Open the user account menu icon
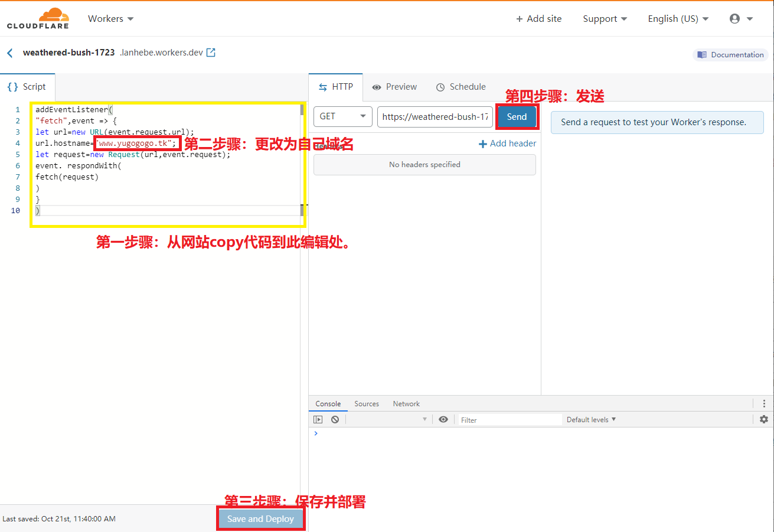 (742, 19)
